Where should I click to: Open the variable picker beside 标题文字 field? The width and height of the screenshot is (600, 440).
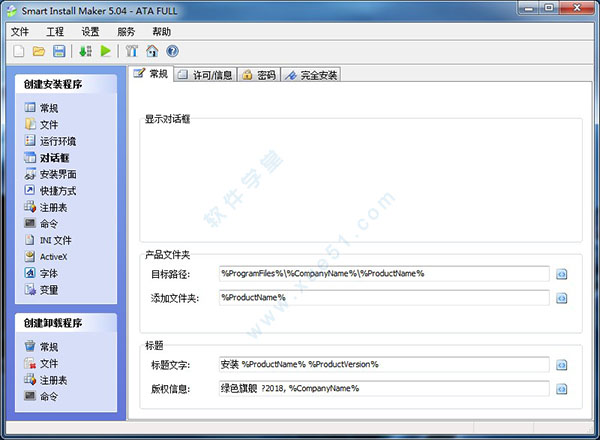[x=562, y=364]
